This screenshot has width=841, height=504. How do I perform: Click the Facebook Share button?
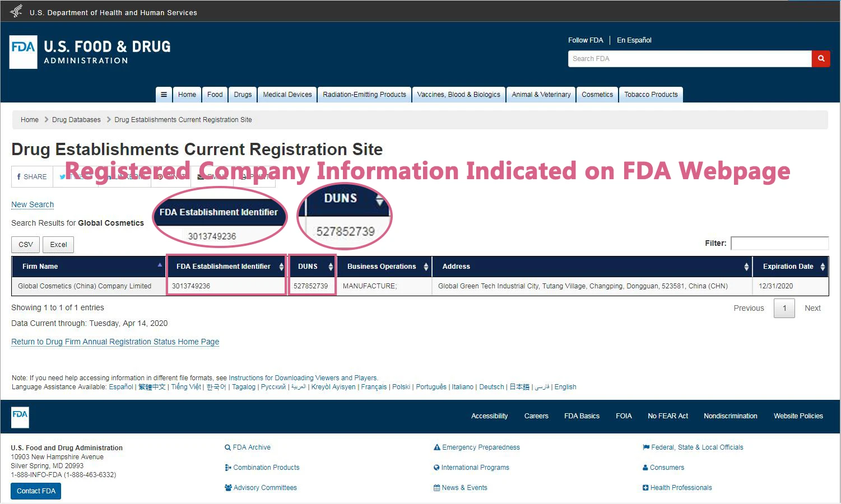coord(32,177)
